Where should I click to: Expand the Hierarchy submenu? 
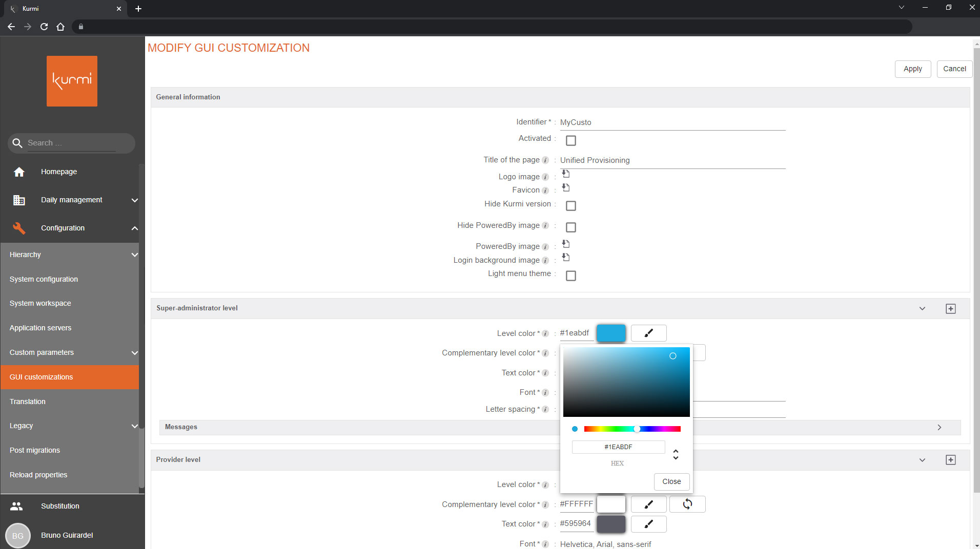click(134, 255)
